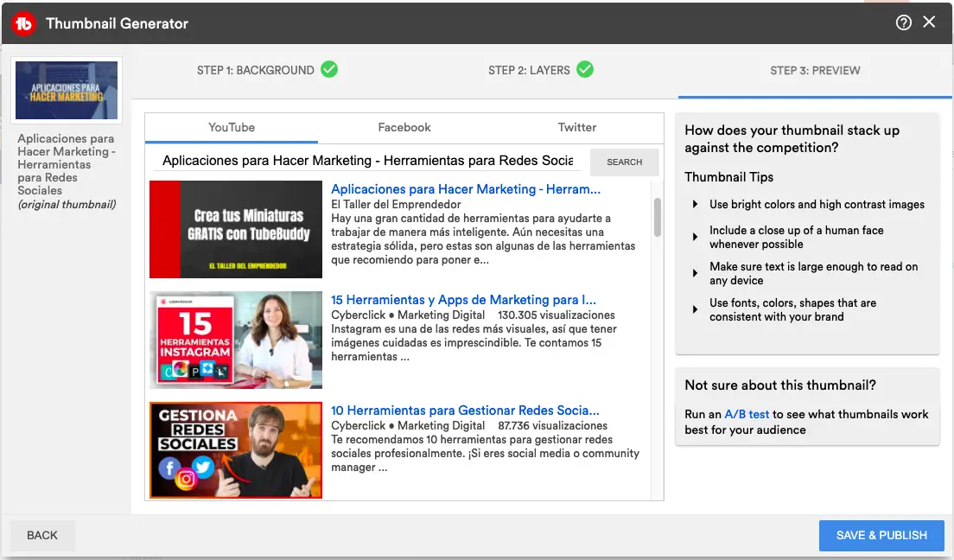Close the Thumbnail Generator dialog
The image size is (954, 560).
click(930, 22)
